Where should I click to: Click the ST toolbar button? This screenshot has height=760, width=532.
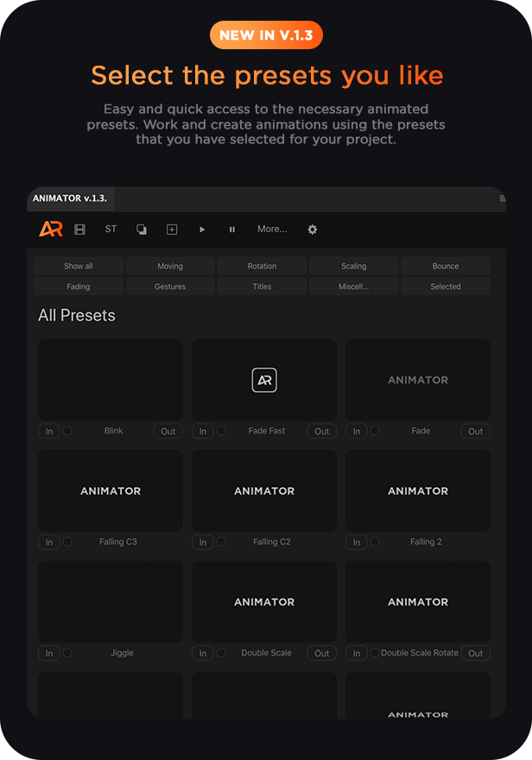(111, 229)
